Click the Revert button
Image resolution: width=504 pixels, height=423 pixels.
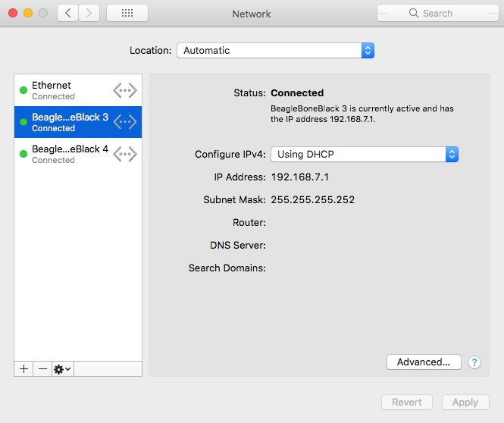point(407,403)
